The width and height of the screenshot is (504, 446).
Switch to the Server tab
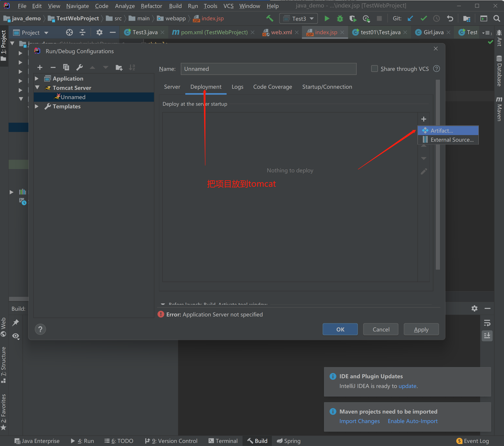(x=172, y=87)
